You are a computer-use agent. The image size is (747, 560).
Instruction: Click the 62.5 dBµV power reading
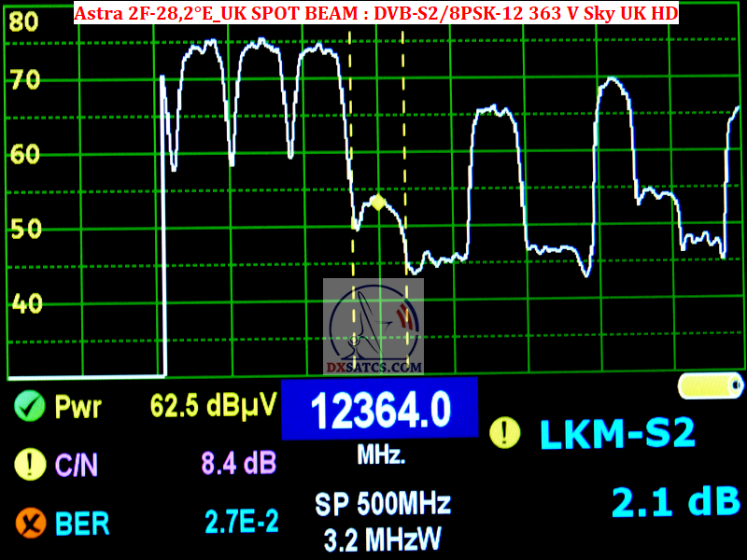coord(214,406)
